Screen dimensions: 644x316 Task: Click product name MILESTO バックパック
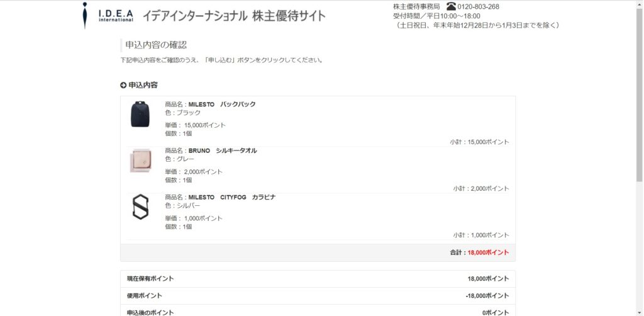[222, 104]
